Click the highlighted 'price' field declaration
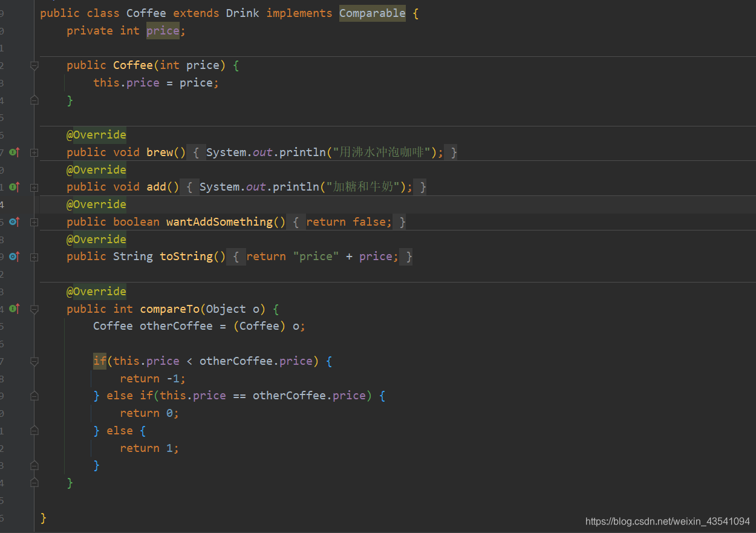This screenshot has height=533, width=756. (163, 31)
